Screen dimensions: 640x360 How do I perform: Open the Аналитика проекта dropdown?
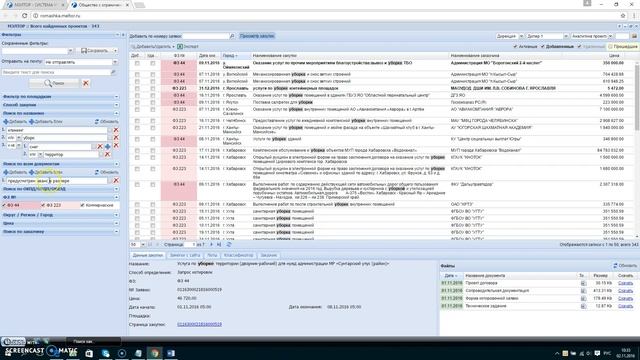610,36
